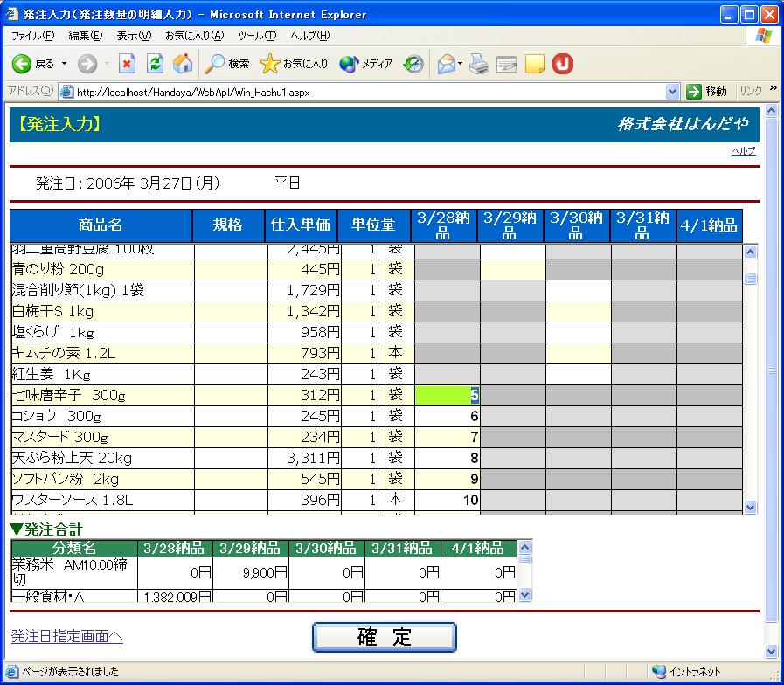Image resolution: width=784 pixels, height=685 pixels.
Task: Click 3/28 quantity for ウスターソース 1.8L
Action: 447,500
